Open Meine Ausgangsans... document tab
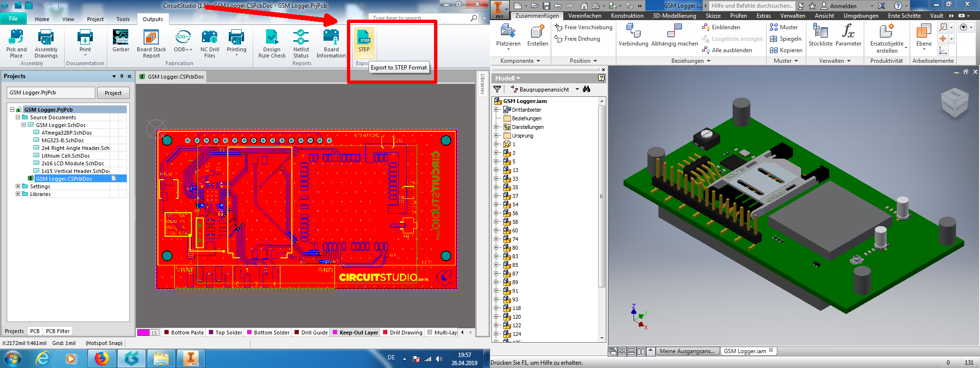 [687, 351]
